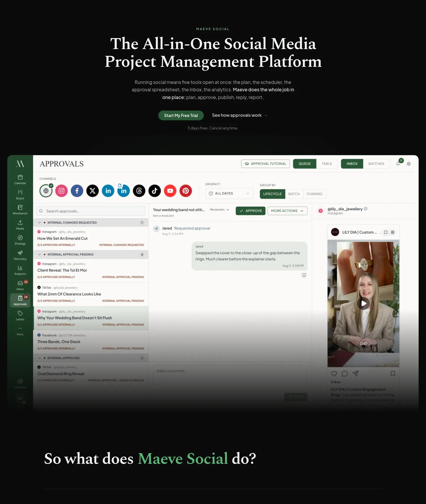Click in Search approvals field

[x=91, y=211]
